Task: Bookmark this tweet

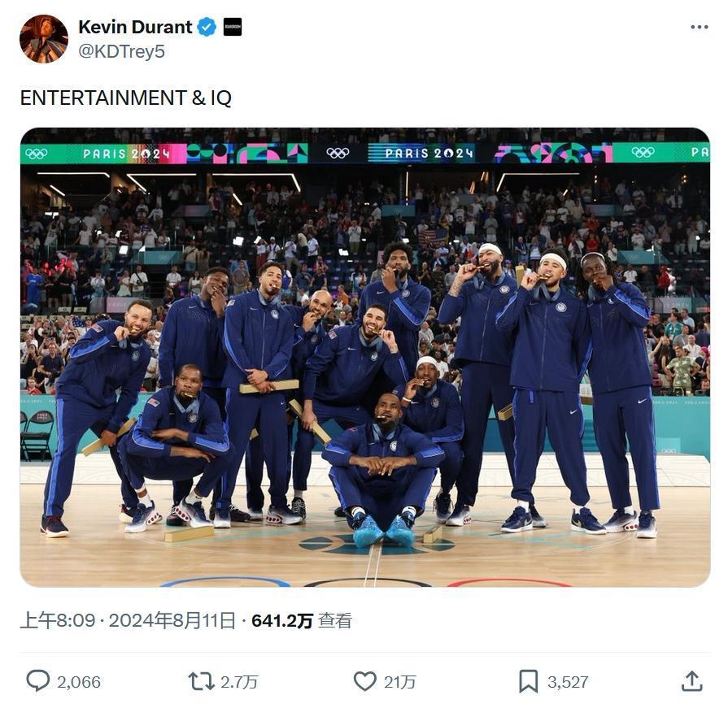Action: pyautogui.click(x=529, y=681)
